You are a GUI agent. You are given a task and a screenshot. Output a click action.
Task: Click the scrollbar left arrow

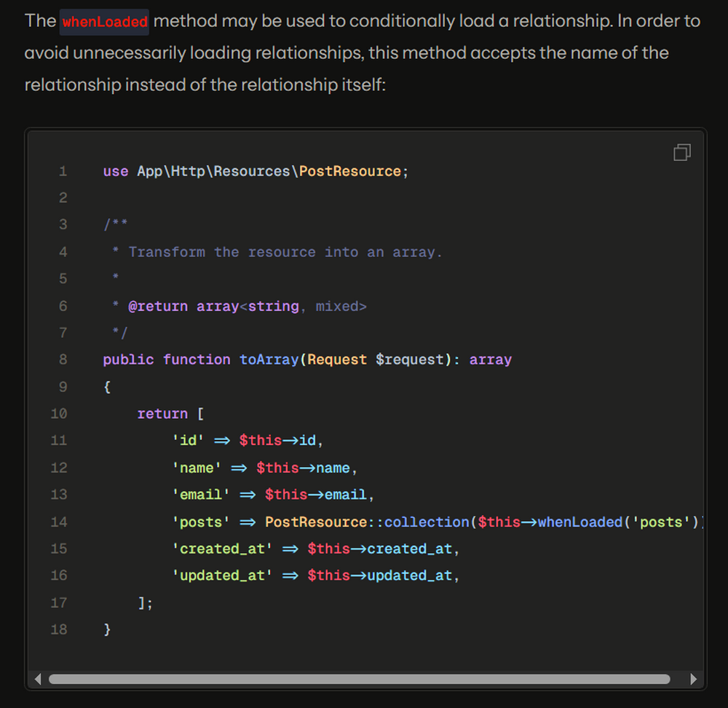(x=38, y=679)
